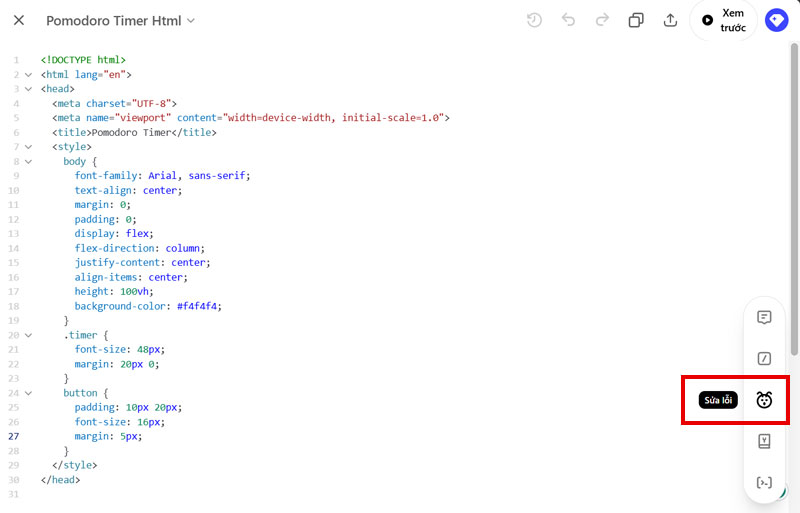Click the terminal prompt icon in floating toolbar
Screen dimensions: 800x513
[x=764, y=483]
